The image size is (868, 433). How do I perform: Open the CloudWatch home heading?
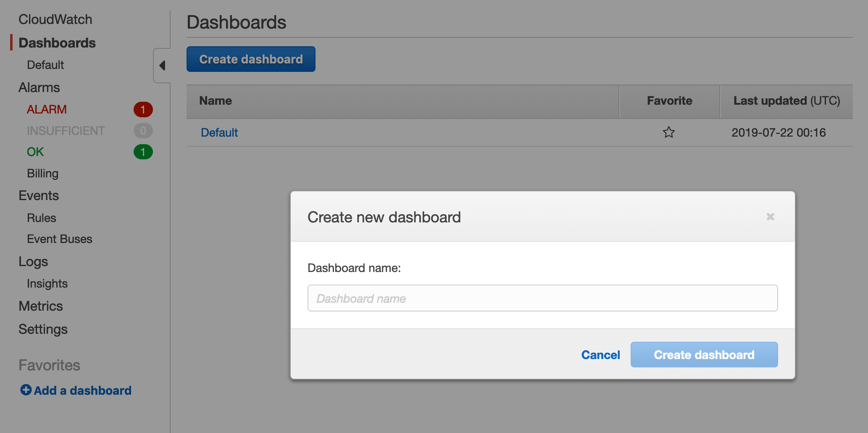pyautogui.click(x=55, y=19)
